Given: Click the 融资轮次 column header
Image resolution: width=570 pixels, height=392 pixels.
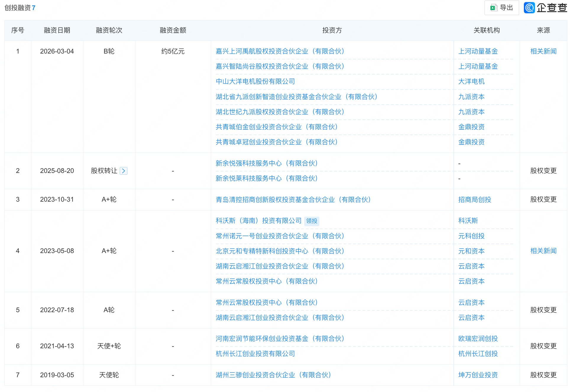Looking at the screenshot, I should point(109,30).
